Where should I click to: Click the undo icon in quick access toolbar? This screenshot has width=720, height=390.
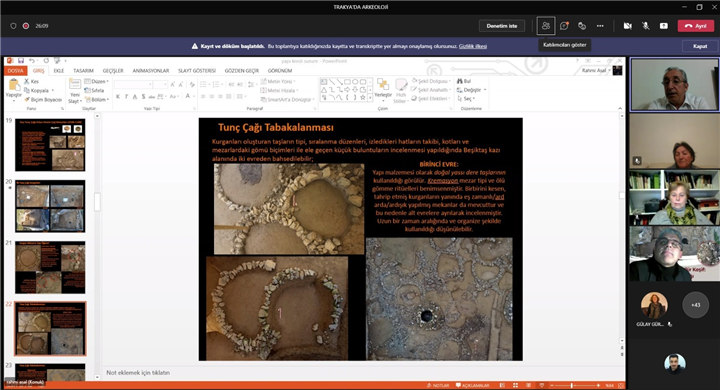click(32, 61)
